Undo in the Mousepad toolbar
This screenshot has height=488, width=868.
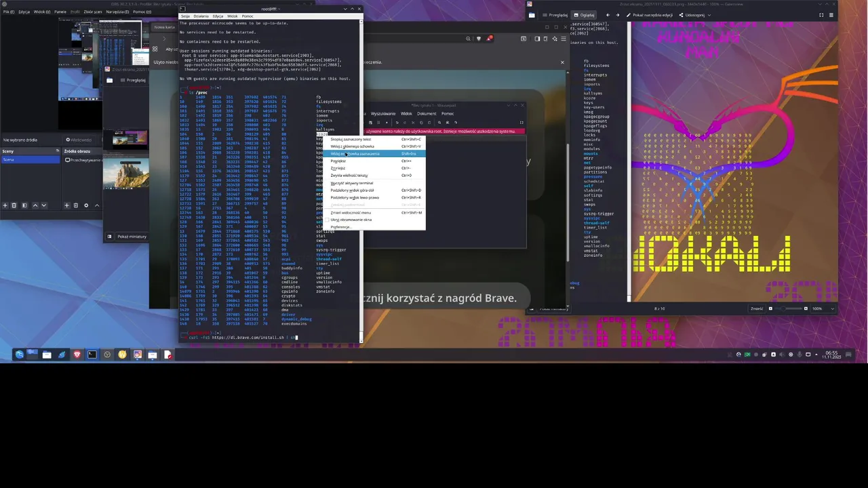click(397, 123)
